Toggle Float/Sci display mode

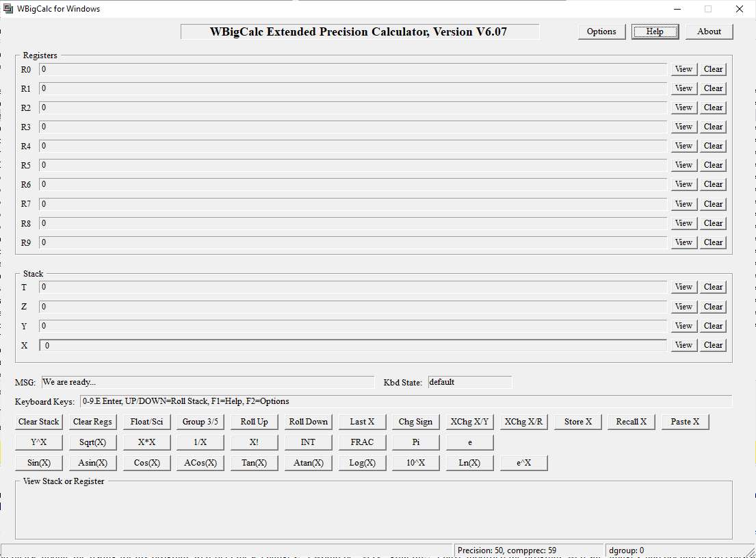146,422
